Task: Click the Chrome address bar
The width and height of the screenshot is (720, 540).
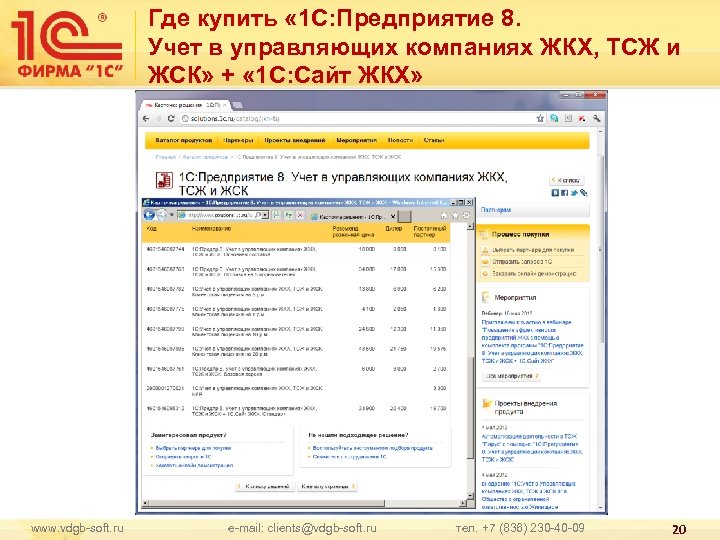Action: click(x=358, y=118)
